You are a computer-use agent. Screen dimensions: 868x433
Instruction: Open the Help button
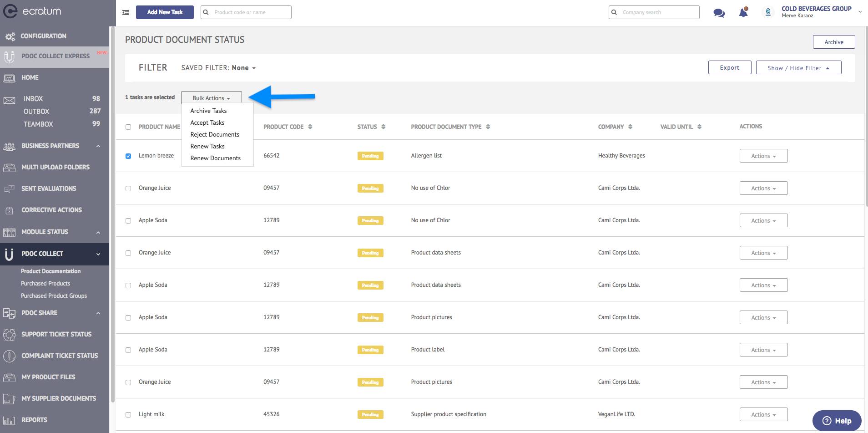(x=837, y=421)
